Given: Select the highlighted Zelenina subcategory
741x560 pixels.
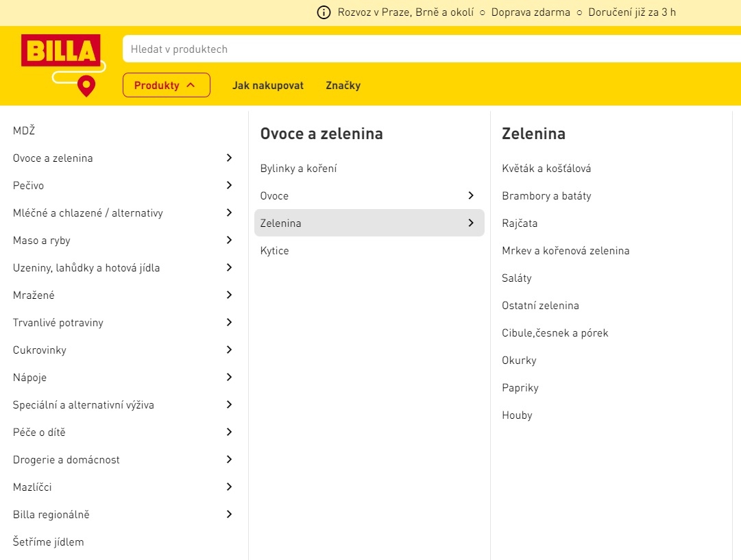Looking at the screenshot, I should (369, 223).
